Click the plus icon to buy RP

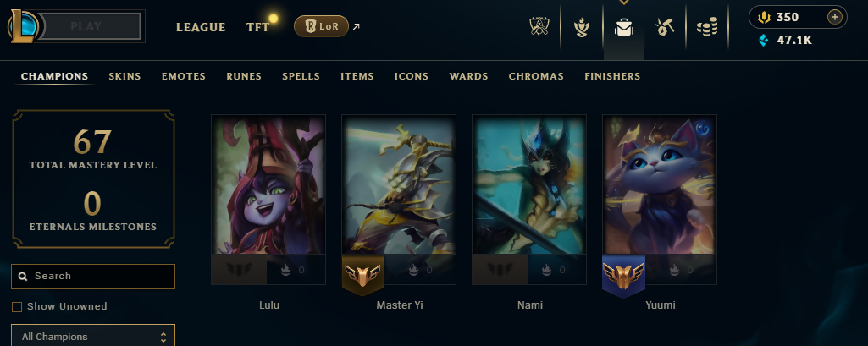click(x=834, y=17)
